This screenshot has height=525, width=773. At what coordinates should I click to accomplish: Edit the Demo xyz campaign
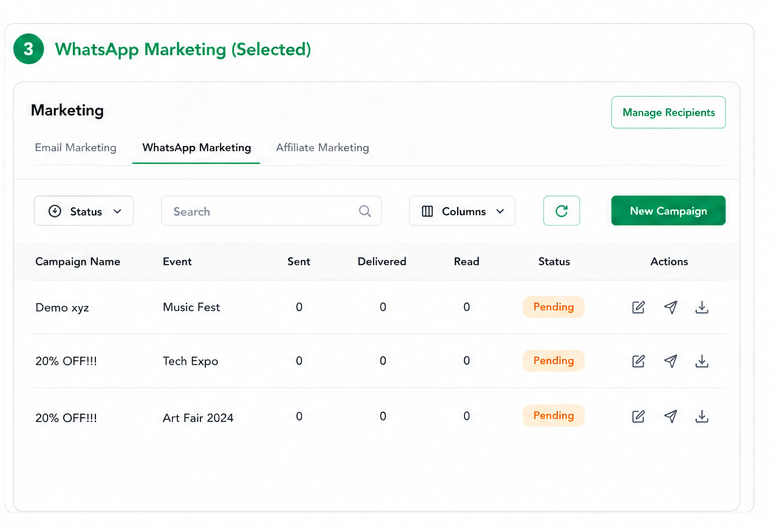[x=638, y=307]
